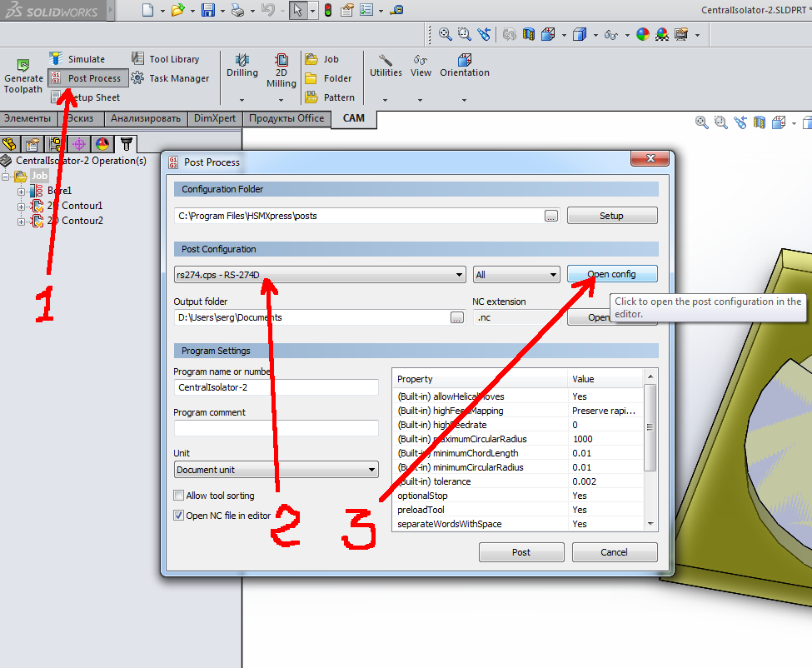Open the Task Manager tool
812x668 pixels.
click(171, 78)
